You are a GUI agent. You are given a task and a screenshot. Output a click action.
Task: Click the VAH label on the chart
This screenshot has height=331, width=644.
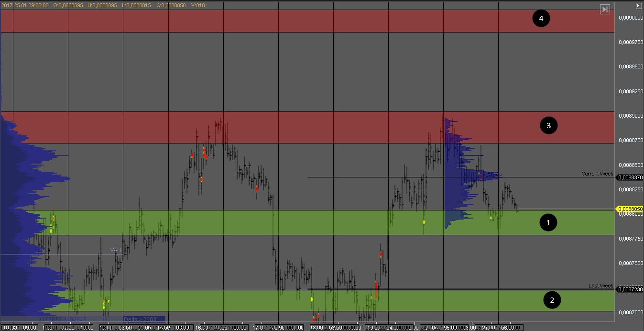pyautogui.click(x=115, y=250)
